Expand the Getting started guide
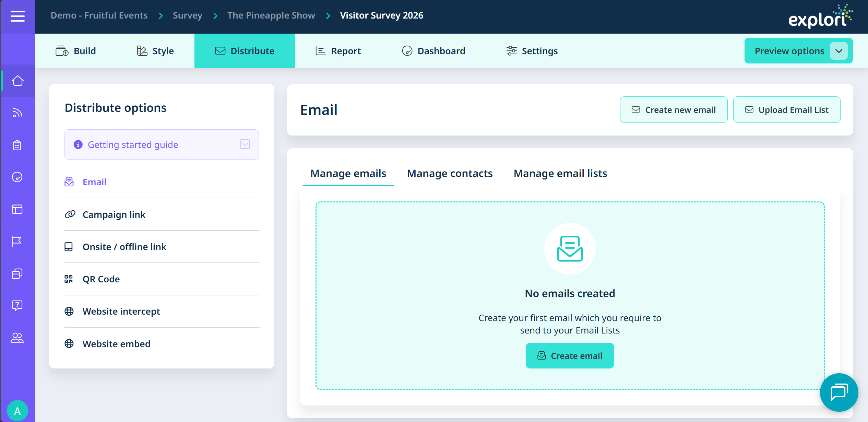This screenshot has height=422, width=868. point(245,144)
